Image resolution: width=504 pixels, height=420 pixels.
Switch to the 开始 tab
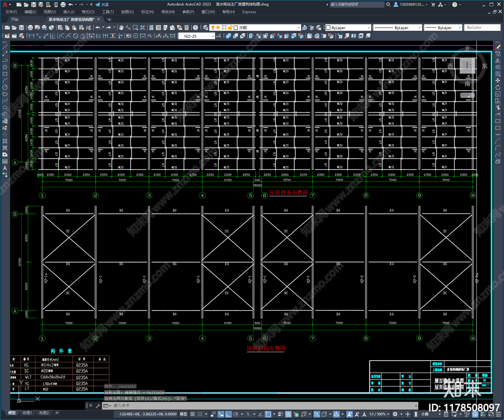(x=15, y=20)
